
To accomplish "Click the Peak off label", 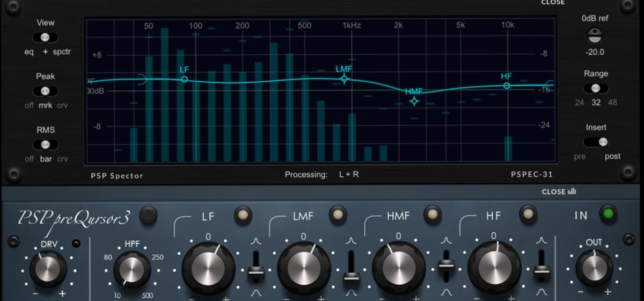I will pyautogui.click(x=29, y=105).
